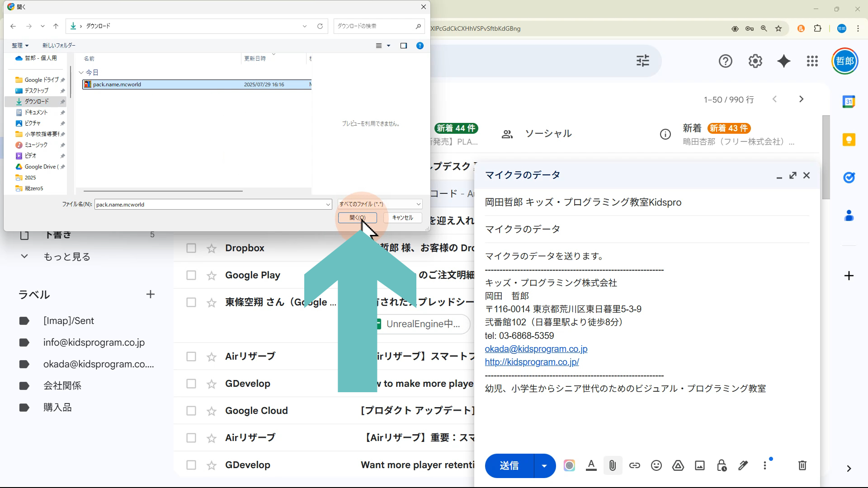This screenshot has height=488, width=868.
Task: Insert a link in the email
Action: point(634,465)
